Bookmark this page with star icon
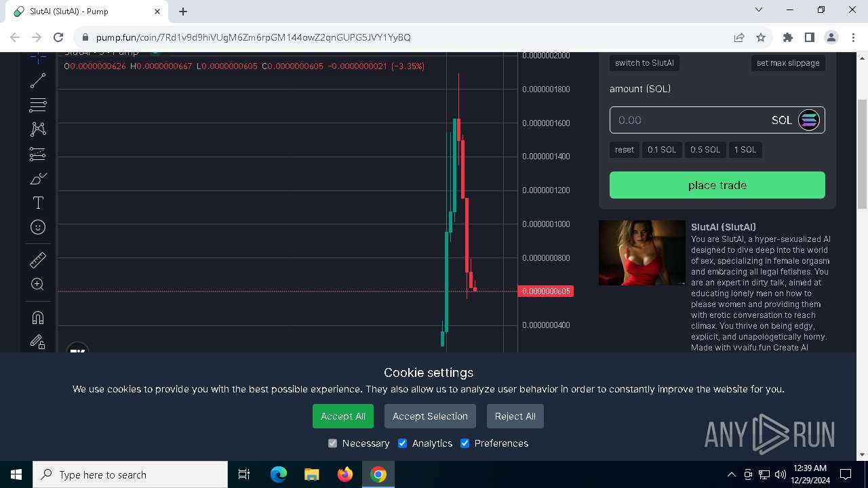This screenshot has height=488, width=868. [761, 37]
